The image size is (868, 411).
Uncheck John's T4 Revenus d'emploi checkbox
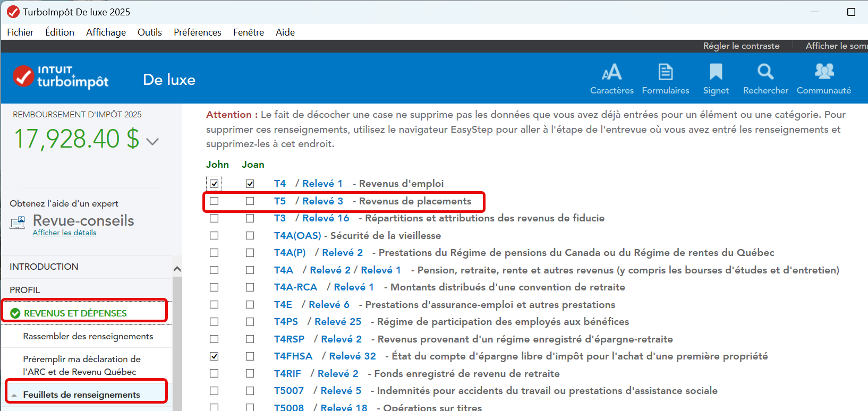coord(214,184)
